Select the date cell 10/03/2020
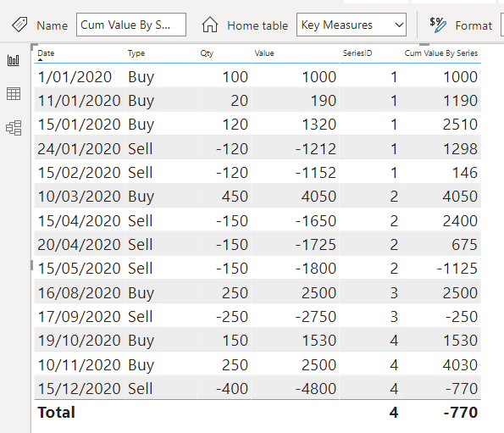504x433 pixels. (x=79, y=197)
